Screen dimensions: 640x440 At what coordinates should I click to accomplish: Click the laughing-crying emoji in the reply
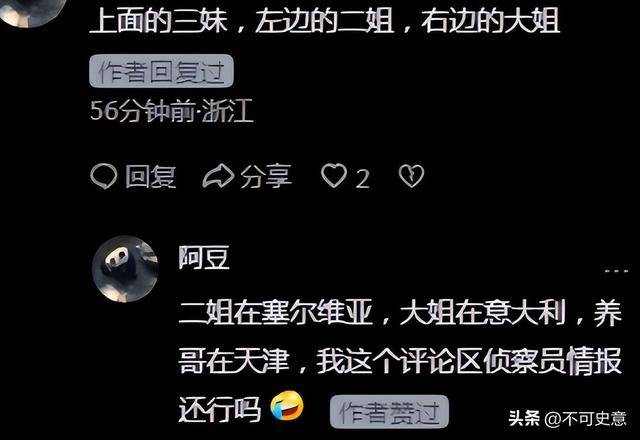click(x=287, y=406)
